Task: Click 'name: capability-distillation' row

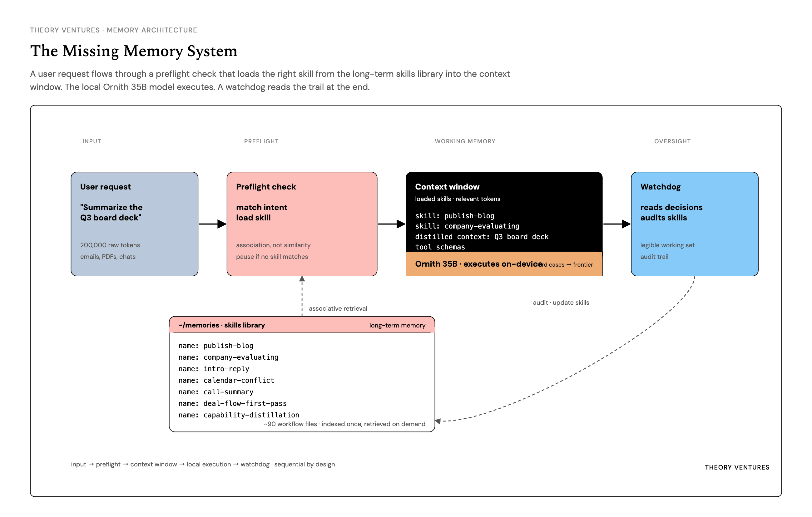Action: [239, 415]
